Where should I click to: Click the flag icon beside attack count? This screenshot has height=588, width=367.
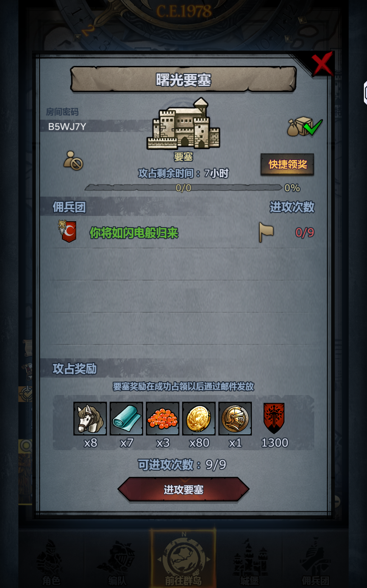coord(266,232)
